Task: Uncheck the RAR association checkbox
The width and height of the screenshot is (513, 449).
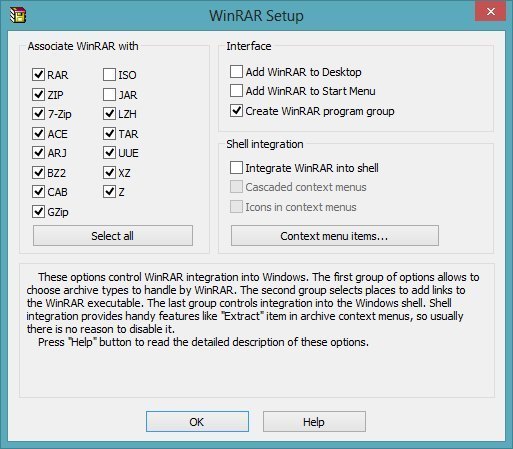Action: pyautogui.click(x=38, y=75)
